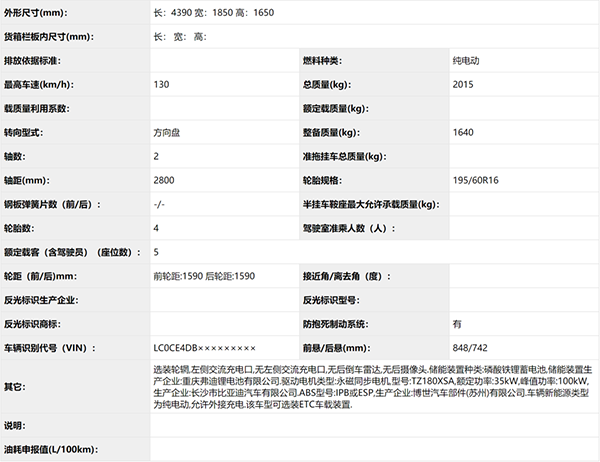Click the 轮胎规格 label
The image size is (600, 462).
click(322, 181)
